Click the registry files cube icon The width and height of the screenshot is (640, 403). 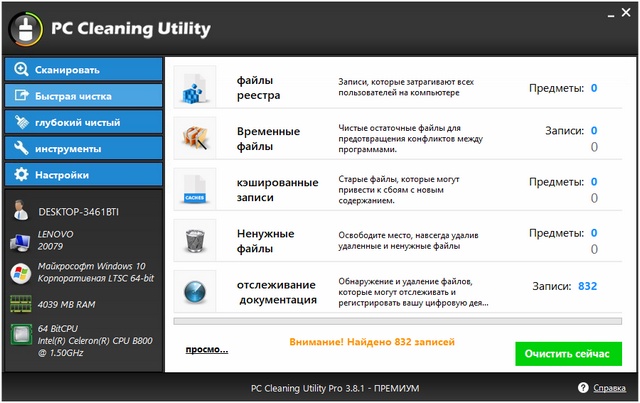click(194, 88)
